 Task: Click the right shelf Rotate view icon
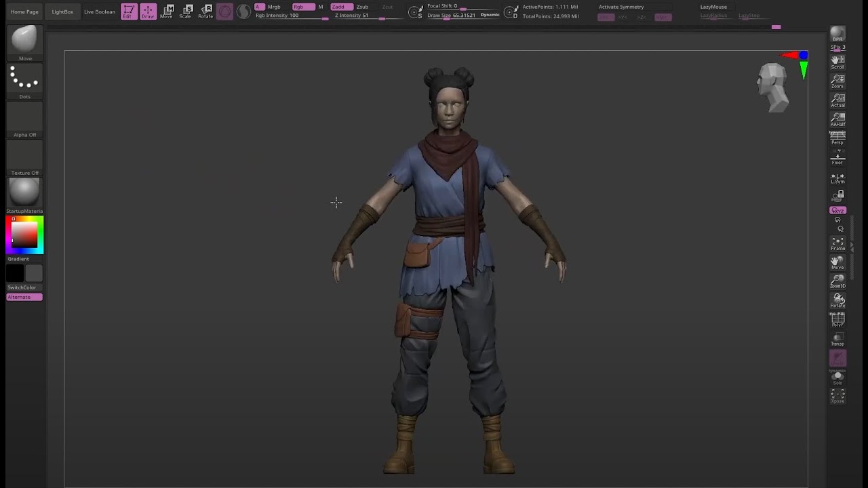(837, 301)
